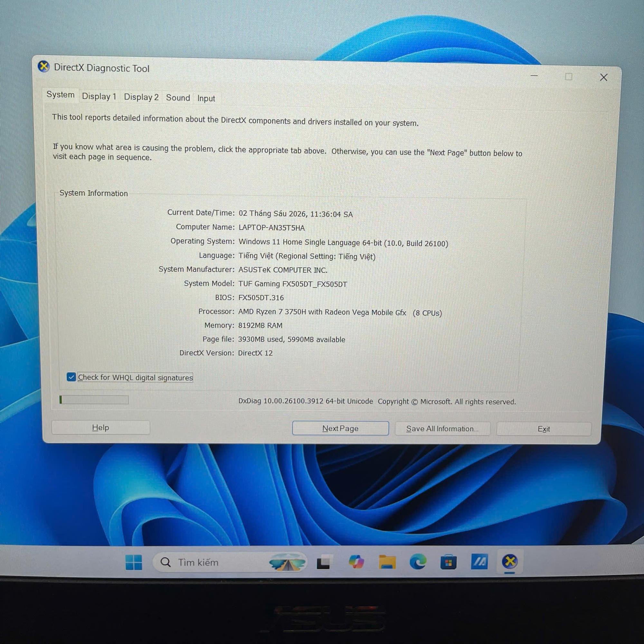Click the page file 3930MB used value
The width and height of the screenshot is (644, 644).
[291, 339]
